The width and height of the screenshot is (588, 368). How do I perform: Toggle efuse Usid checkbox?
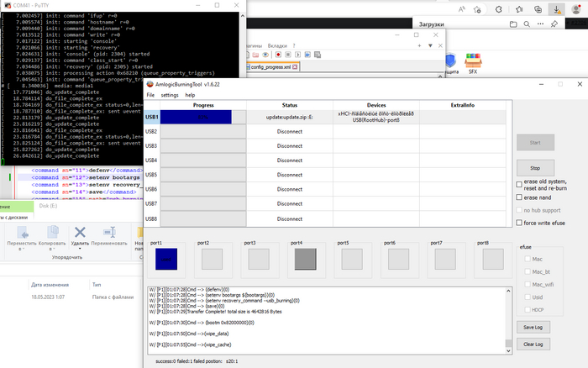[528, 297]
